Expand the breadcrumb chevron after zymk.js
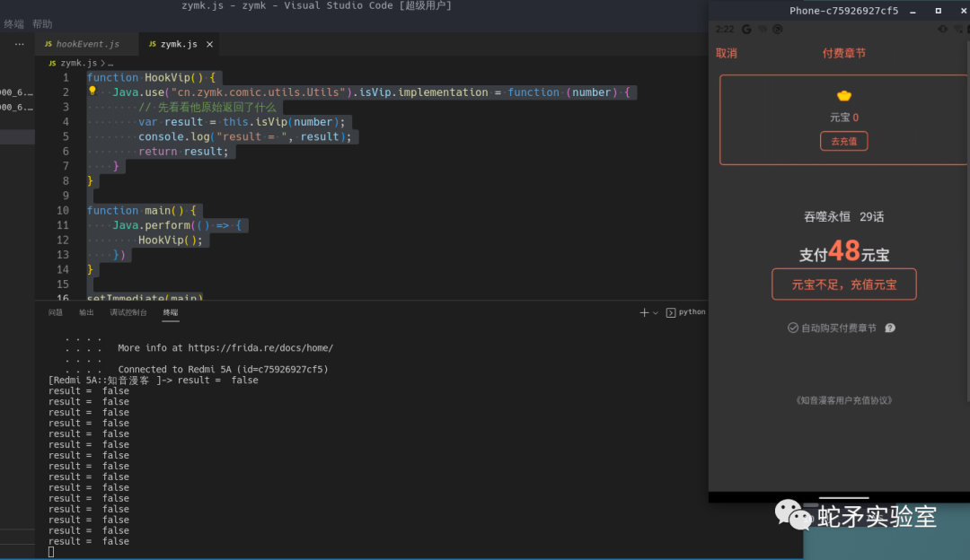 click(x=102, y=63)
